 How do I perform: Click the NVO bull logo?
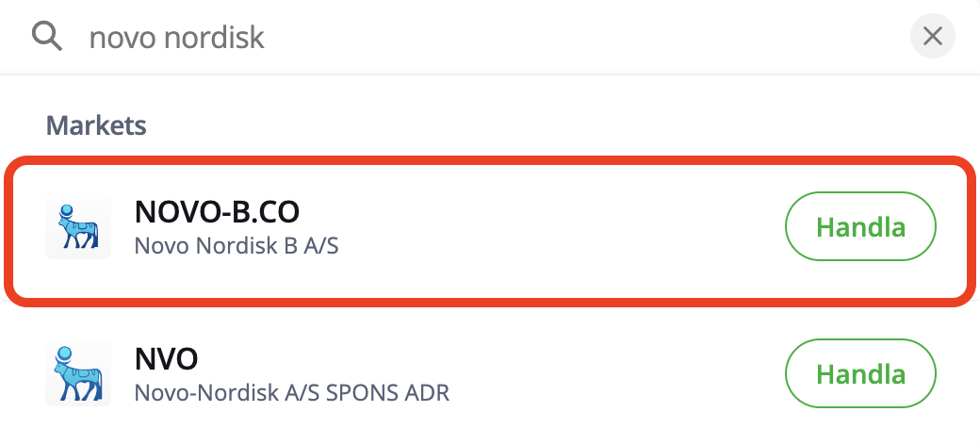78,374
